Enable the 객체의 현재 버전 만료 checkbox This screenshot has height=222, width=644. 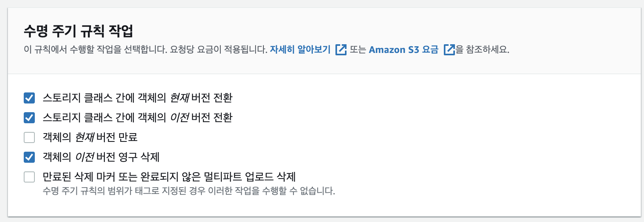[x=29, y=137]
